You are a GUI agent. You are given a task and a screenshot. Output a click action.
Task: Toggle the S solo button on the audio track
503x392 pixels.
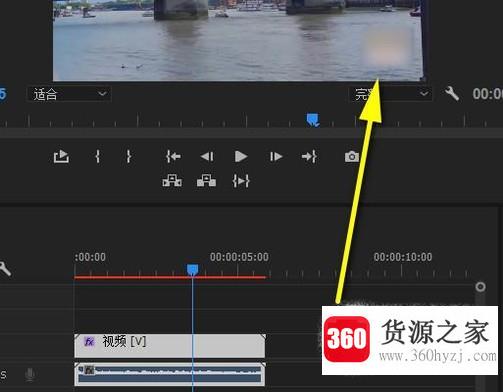coord(3,375)
